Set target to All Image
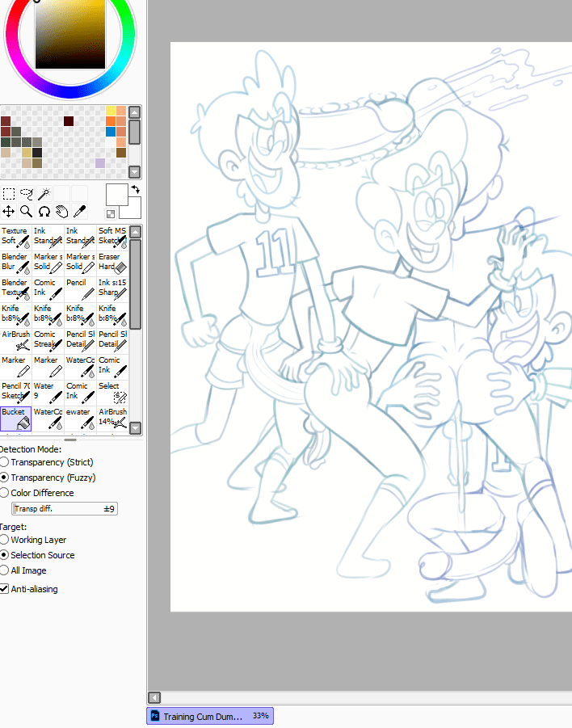Viewport: 572px width, 728px height. pyautogui.click(x=5, y=570)
